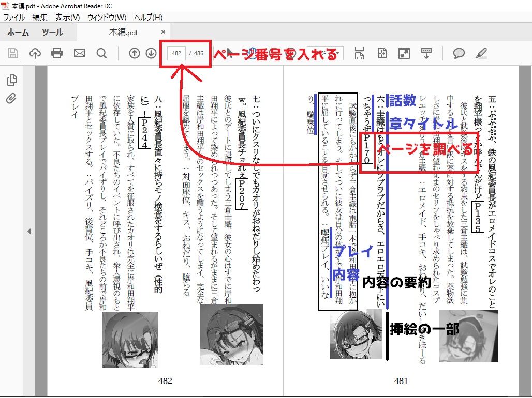Switch to the ツール tab
The height and width of the screenshot is (398, 532).
pos(52,32)
